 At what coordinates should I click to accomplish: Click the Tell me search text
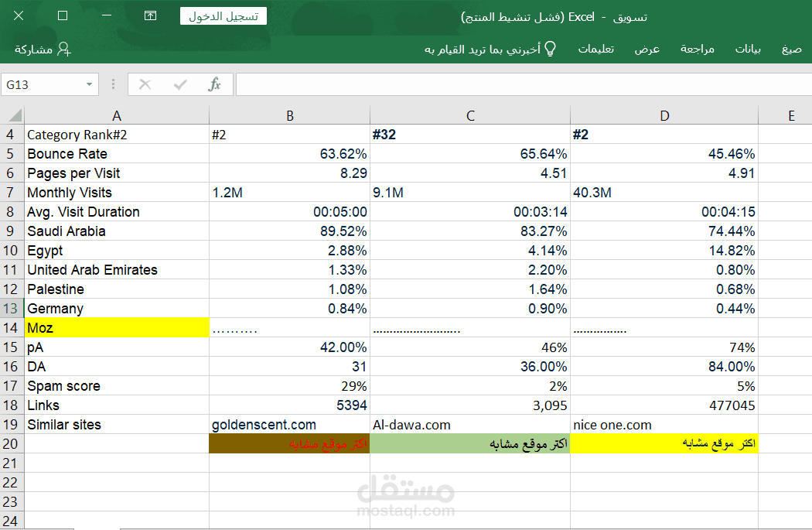pyautogui.click(x=482, y=50)
